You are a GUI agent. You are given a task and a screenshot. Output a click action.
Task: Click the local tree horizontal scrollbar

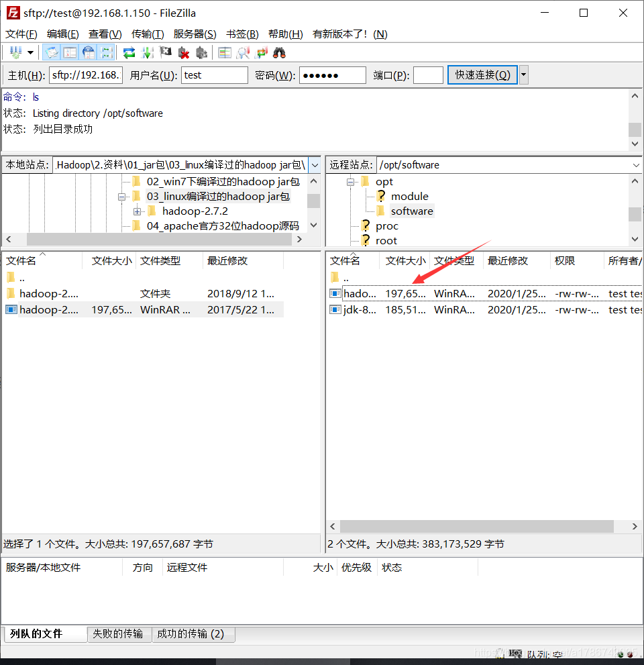159,239
